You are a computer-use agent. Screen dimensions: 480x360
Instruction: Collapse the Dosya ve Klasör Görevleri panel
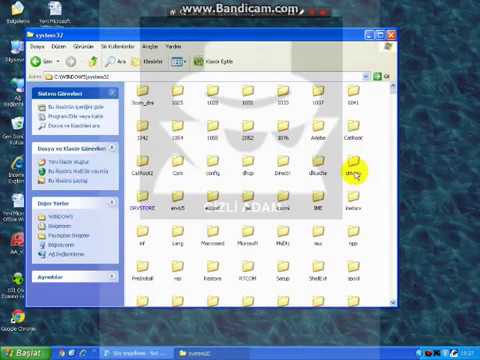[112, 148]
